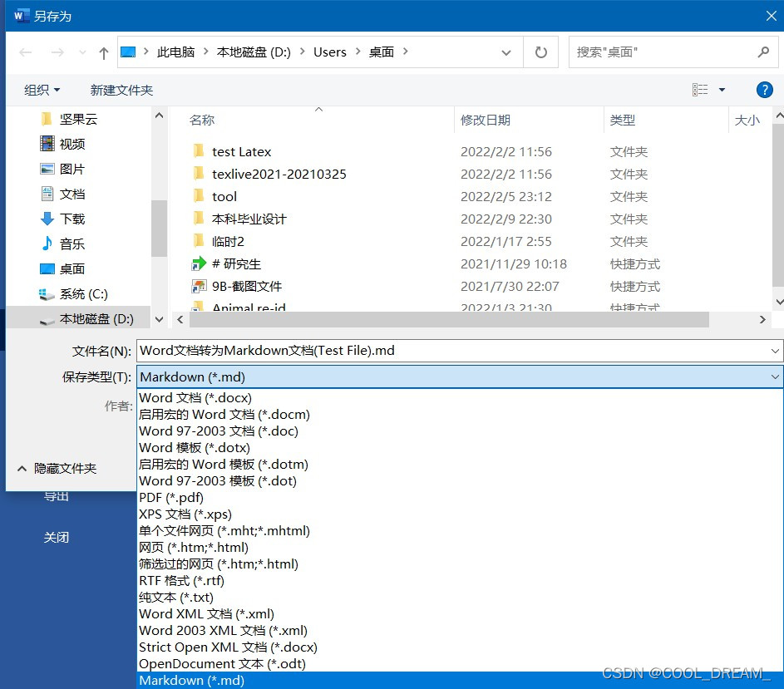The height and width of the screenshot is (689, 784).
Task: Click 本地磁盘 (D:) breadcrumb segment
Action: pos(254,52)
